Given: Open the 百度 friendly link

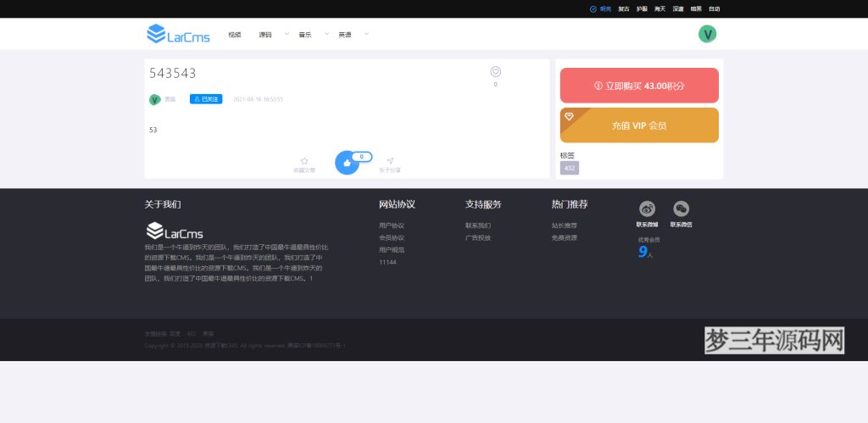Looking at the screenshot, I should [x=175, y=334].
